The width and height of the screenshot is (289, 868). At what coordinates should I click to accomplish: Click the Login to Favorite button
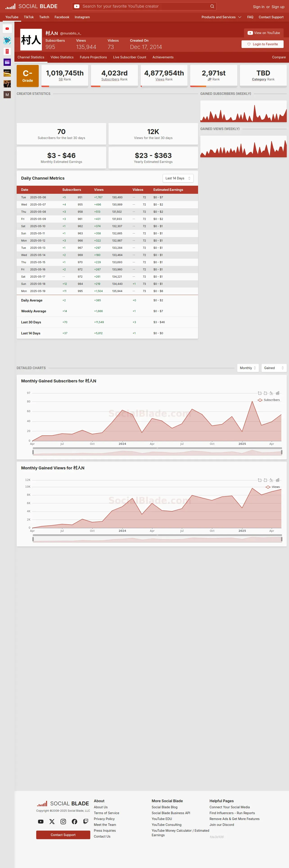coord(262,44)
